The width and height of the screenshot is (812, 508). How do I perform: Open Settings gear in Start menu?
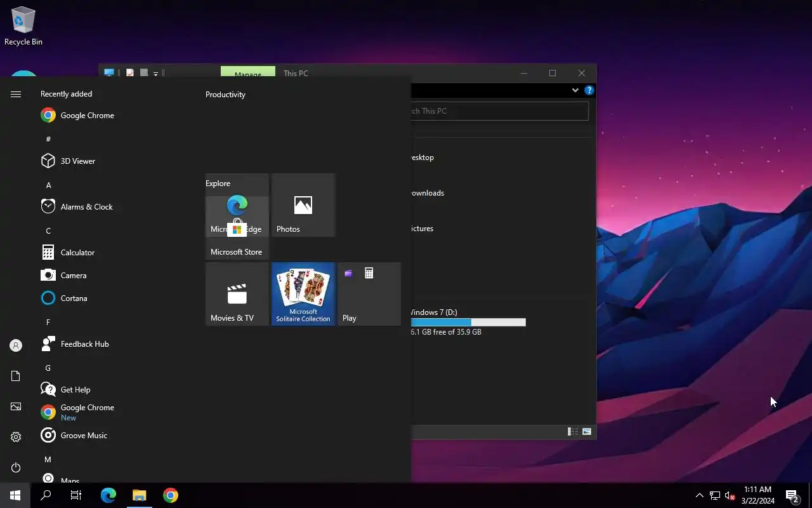[16, 437]
